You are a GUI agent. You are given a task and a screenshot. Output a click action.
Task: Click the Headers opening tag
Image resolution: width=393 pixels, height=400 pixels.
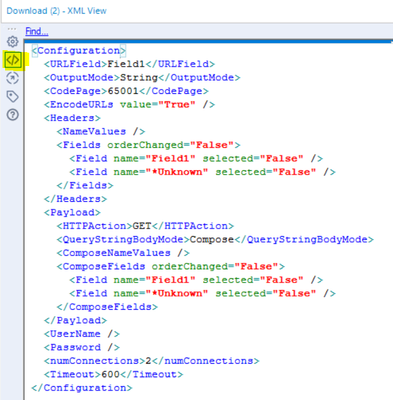tap(72, 118)
